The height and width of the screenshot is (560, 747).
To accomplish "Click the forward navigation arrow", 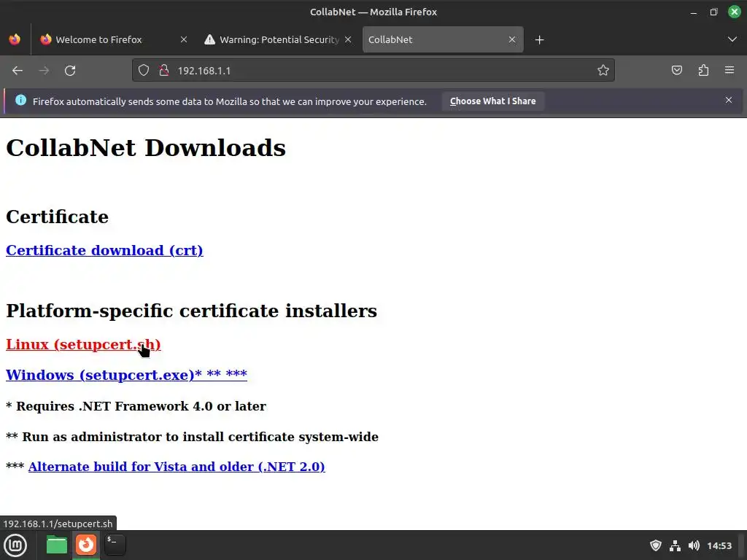I will (x=44, y=71).
